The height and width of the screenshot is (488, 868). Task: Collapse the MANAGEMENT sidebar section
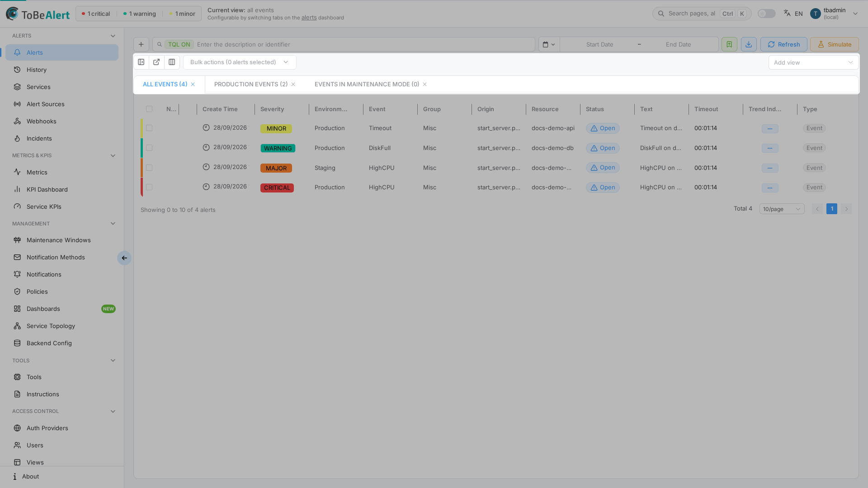(x=113, y=224)
